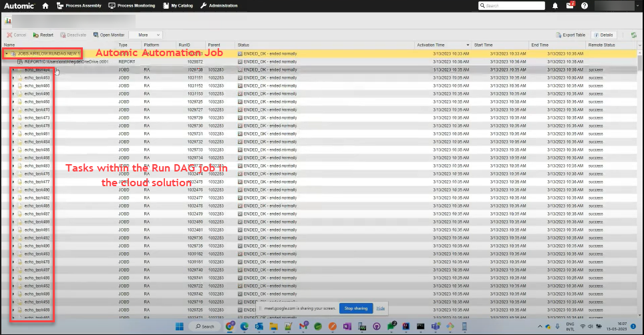
Task: Click the status icon in the RunID 1031152 row
Action: click(x=240, y=86)
